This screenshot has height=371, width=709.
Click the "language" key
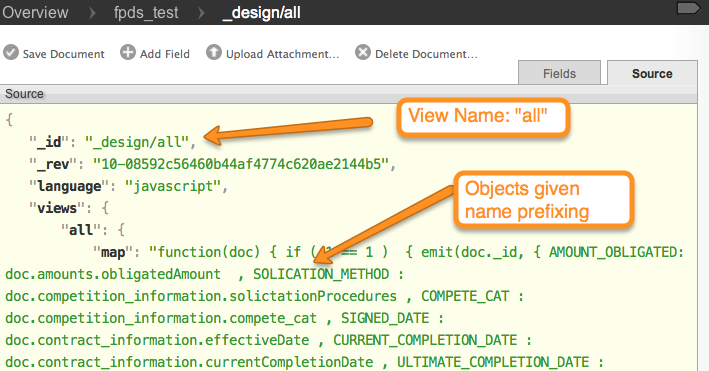coord(69,186)
